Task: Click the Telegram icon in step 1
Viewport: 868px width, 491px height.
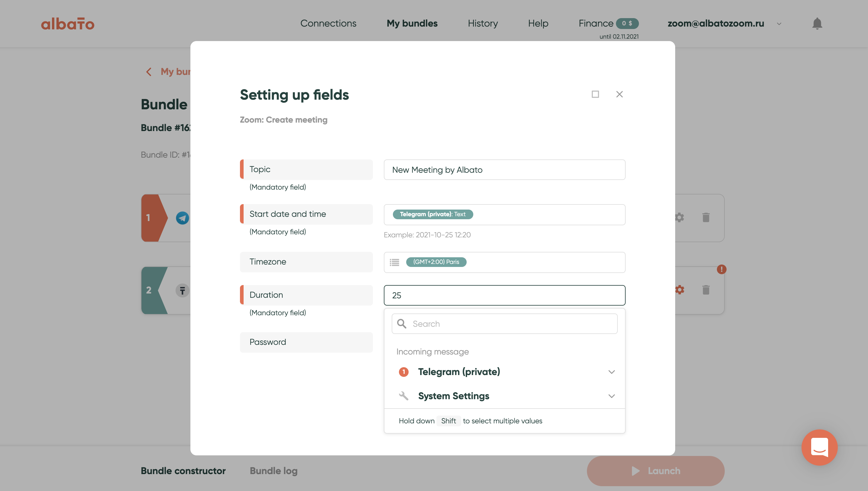Action: (183, 218)
